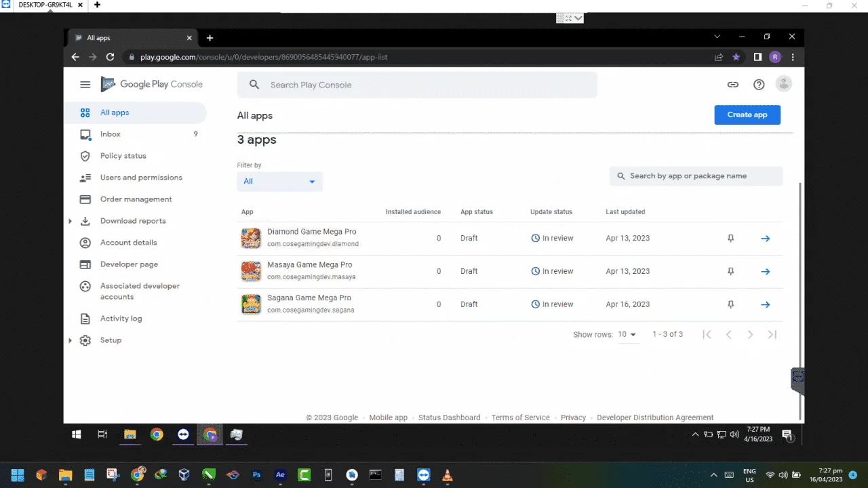Click com.cosegamingdev.sagana package name
The width and height of the screenshot is (868, 488).
311,310
